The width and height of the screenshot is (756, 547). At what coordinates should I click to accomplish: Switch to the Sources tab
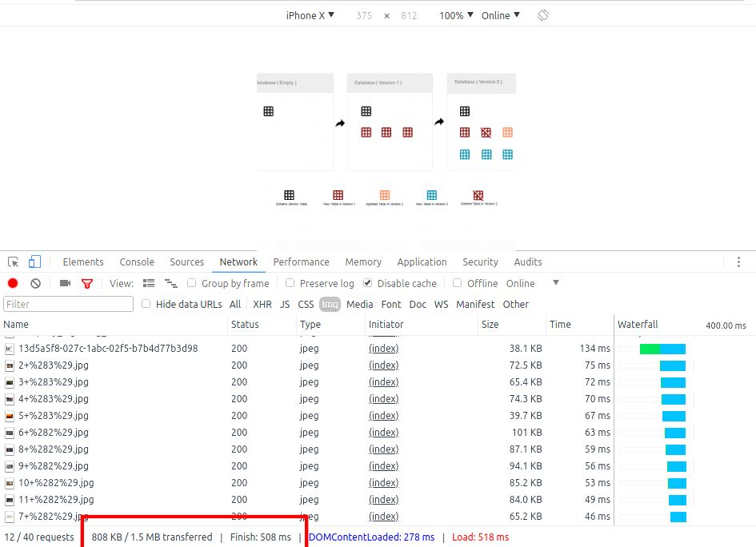[x=186, y=262]
